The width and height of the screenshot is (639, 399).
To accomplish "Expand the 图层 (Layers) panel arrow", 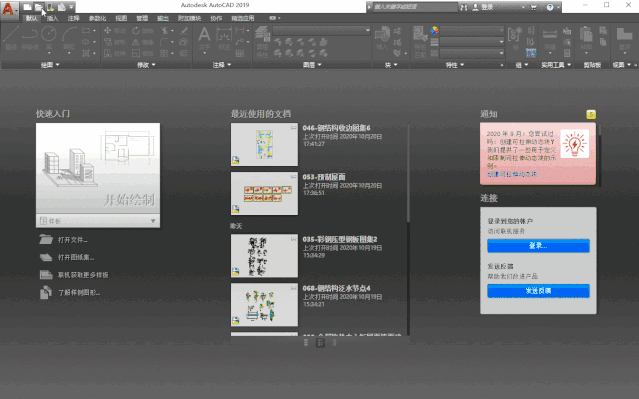I will pyautogui.click(x=320, y=65).
